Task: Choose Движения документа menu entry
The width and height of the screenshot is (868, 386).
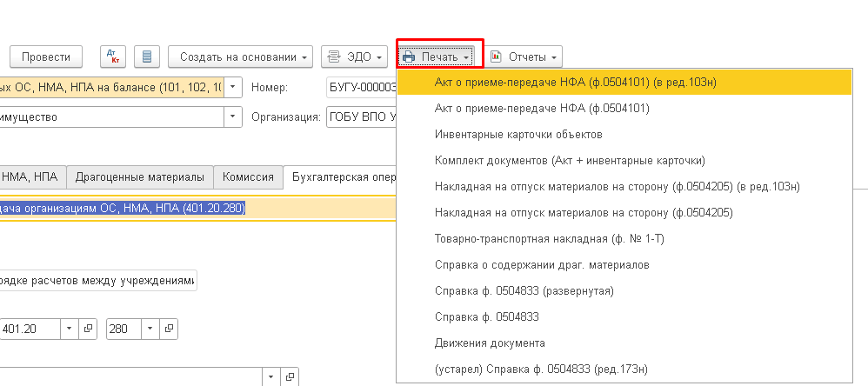Action: [x=490, y=343]
